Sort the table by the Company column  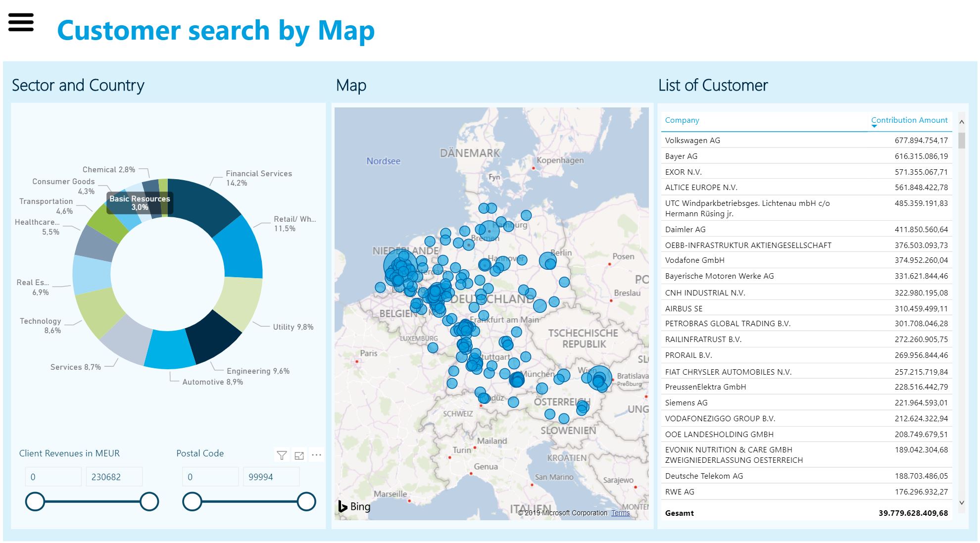coord(682,120)
